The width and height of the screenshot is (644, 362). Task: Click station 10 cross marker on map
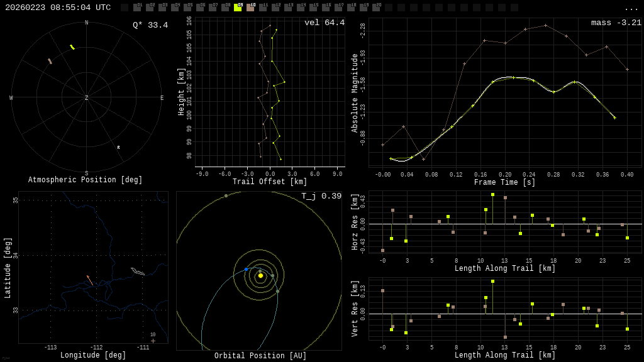pos(153,341)
